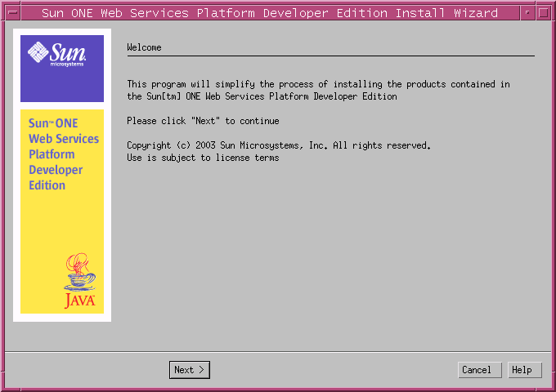
Task: Minimize the Install Wizard window
Action: [527, 13]
